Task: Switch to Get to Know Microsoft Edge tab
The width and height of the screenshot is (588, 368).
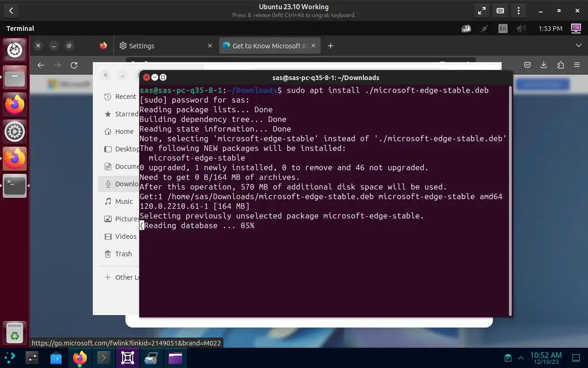Action: 270,46
